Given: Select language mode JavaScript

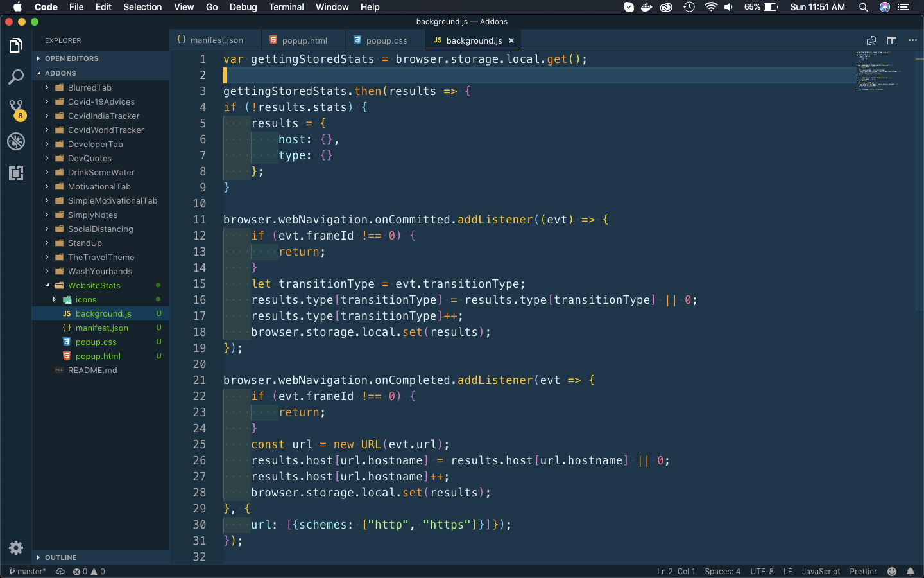Looking at the screenshot, I should (x=821, y=572).
